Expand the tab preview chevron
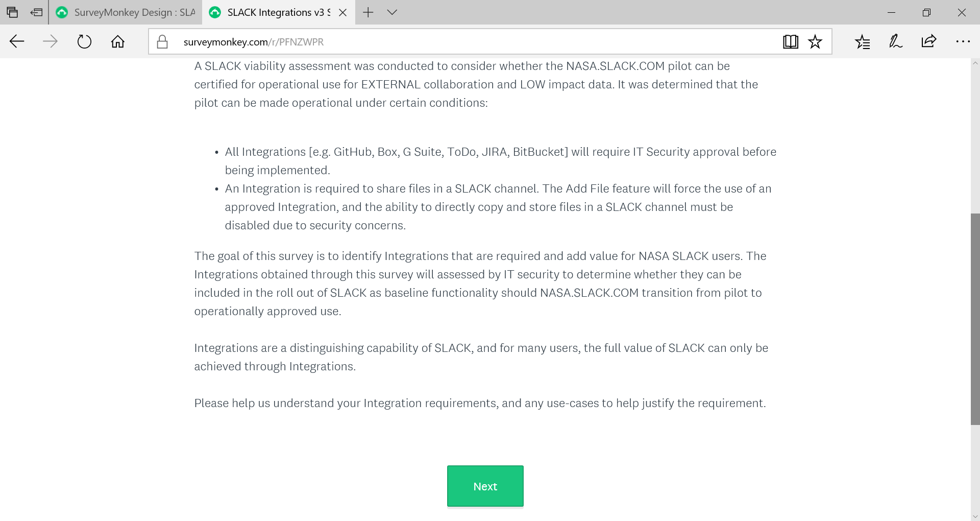 click(x=392, y=12)
